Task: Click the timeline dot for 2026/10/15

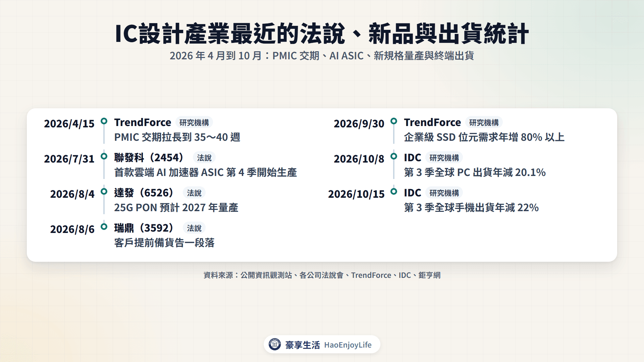Action: click(x=394, y=191)
